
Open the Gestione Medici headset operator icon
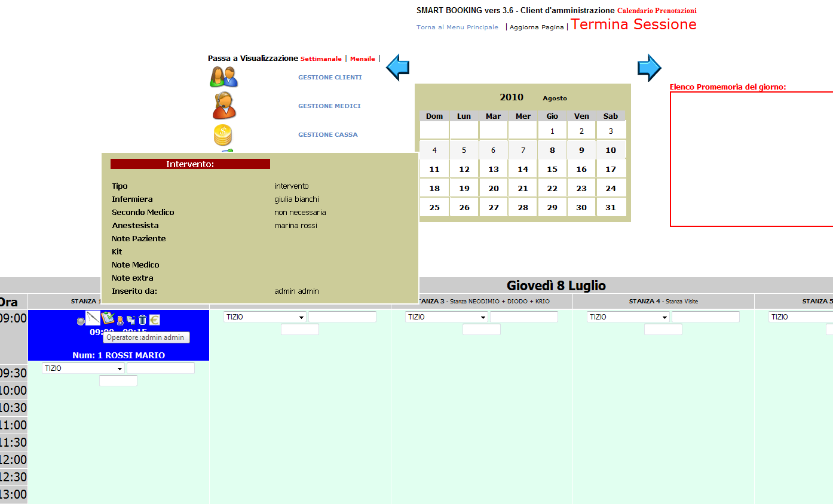click(x=224, y=106)
